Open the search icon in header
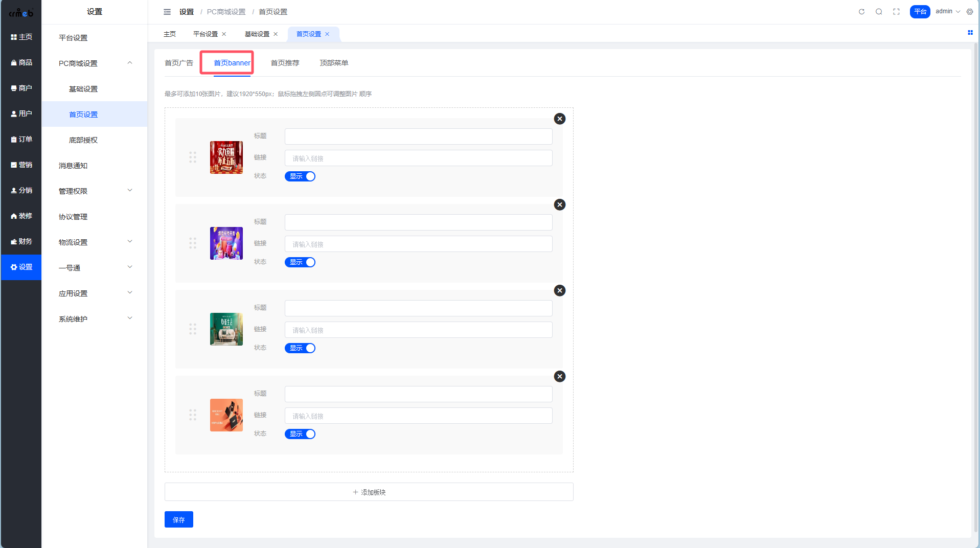The height and width of the screenshot is (548, 980). (879, 12)
